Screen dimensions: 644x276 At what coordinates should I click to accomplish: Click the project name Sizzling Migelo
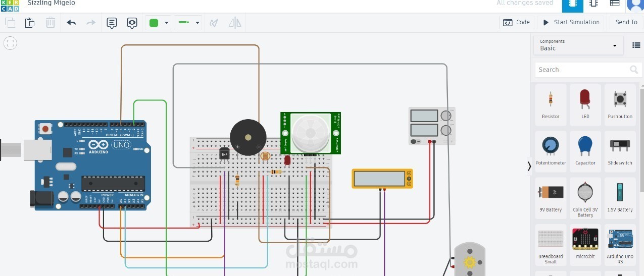[x=51, y=3]
